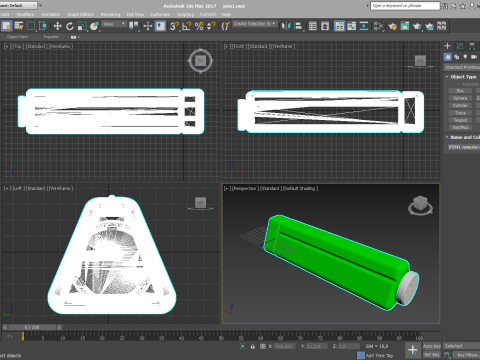
Task: Click Render in the Cloud teapot
Action: coord(429,26)
